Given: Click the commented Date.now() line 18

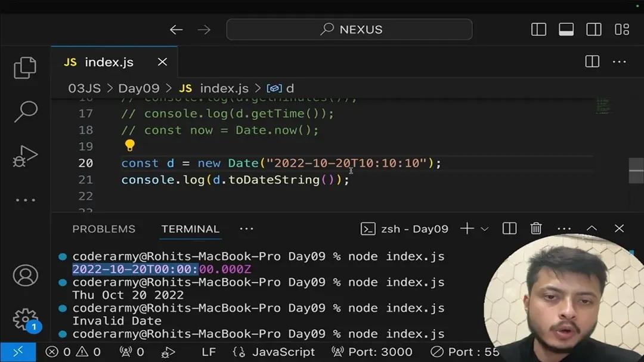Looking at the screenshot, I should [x=219, y=130].
